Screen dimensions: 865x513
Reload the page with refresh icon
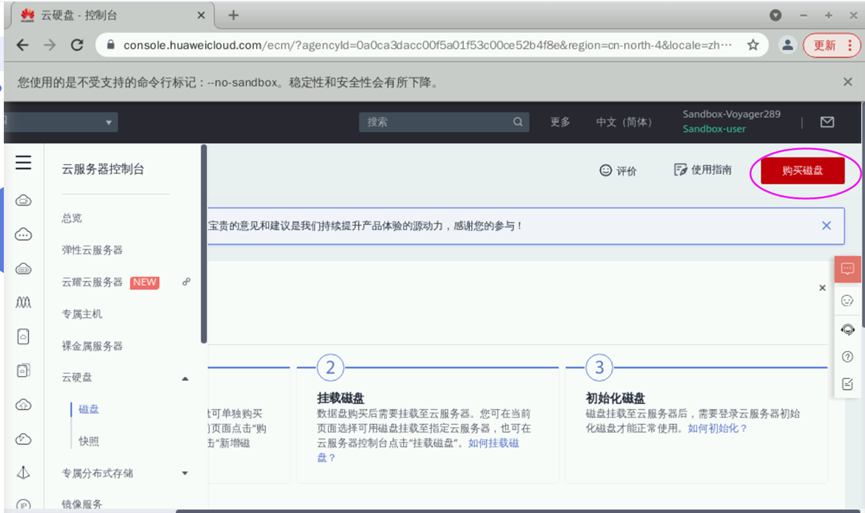77,45
